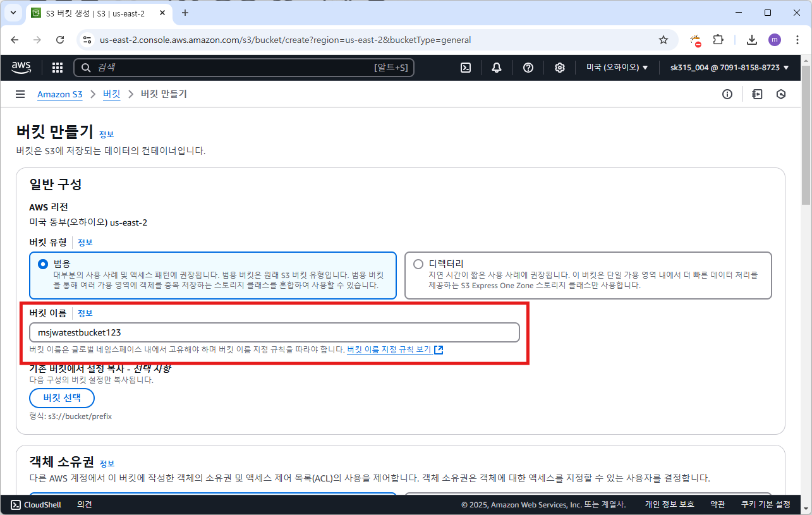The image size is (812, 515).
Task: View site information icon in address bar
Action: [87, 40]
